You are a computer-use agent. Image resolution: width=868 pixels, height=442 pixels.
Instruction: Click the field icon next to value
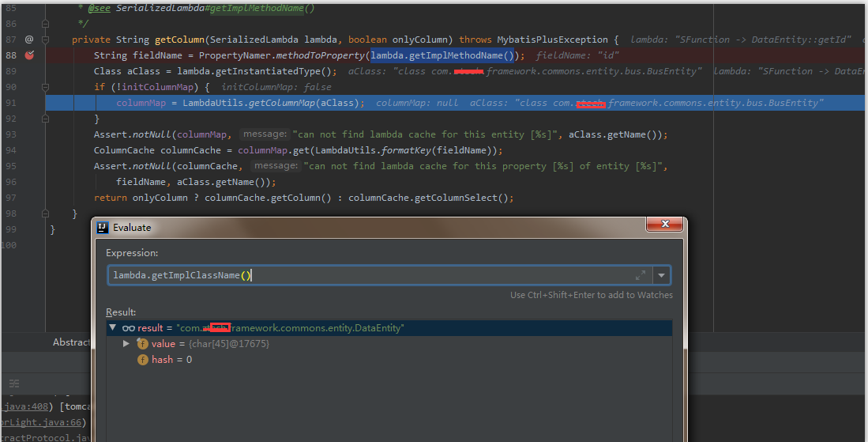(143, 344)
